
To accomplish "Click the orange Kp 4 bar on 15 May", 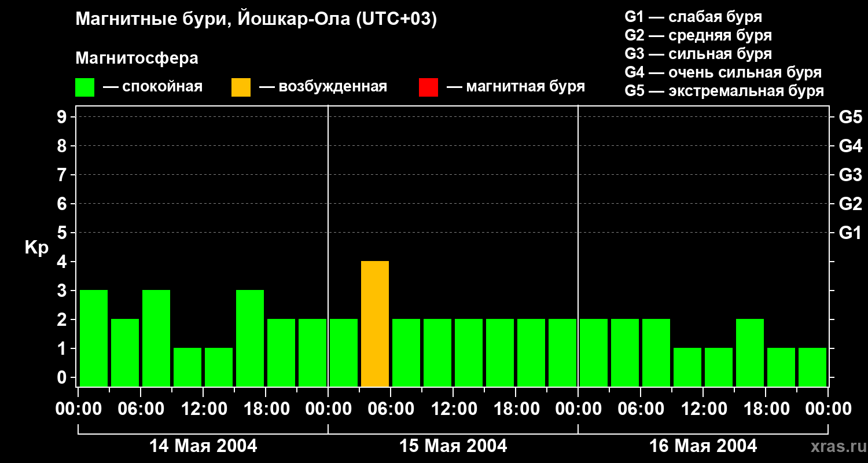I will (x=375, y=324).
